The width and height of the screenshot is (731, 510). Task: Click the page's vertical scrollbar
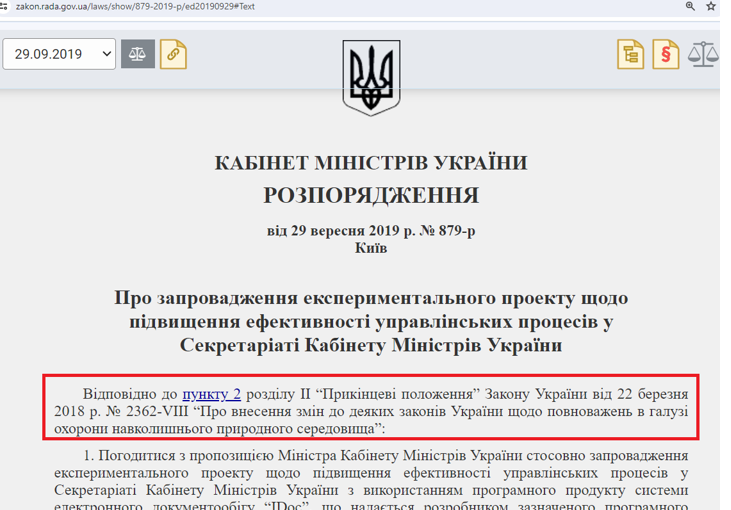click(725, 250)
